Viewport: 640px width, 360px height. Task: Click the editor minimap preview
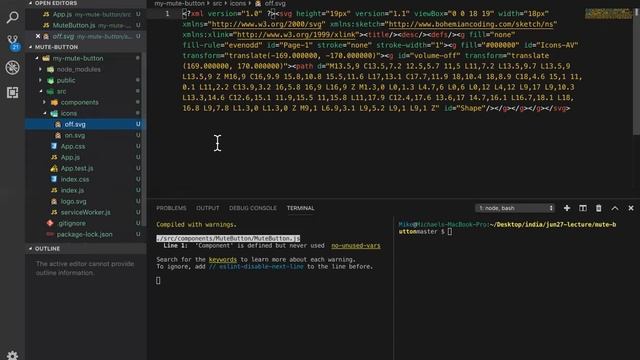coord(608,13)
